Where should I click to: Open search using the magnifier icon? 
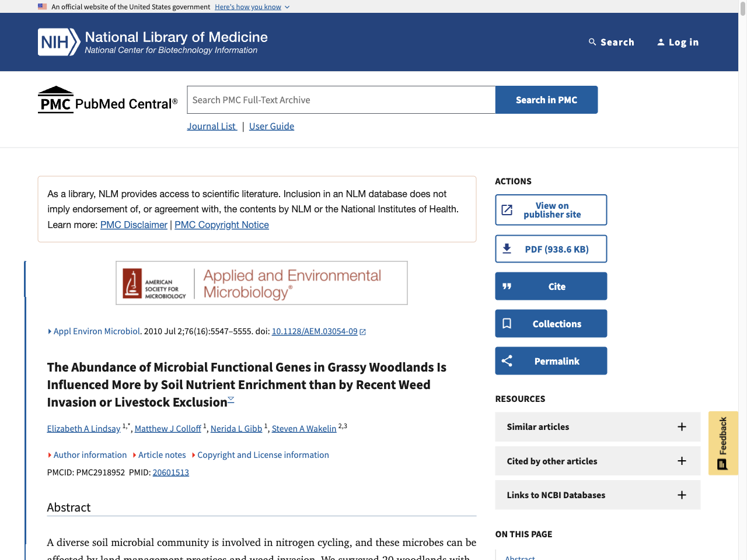click(592, 41)
